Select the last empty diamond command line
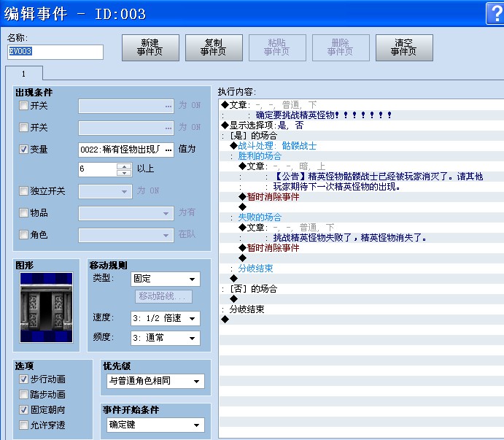 click(225, 320)
